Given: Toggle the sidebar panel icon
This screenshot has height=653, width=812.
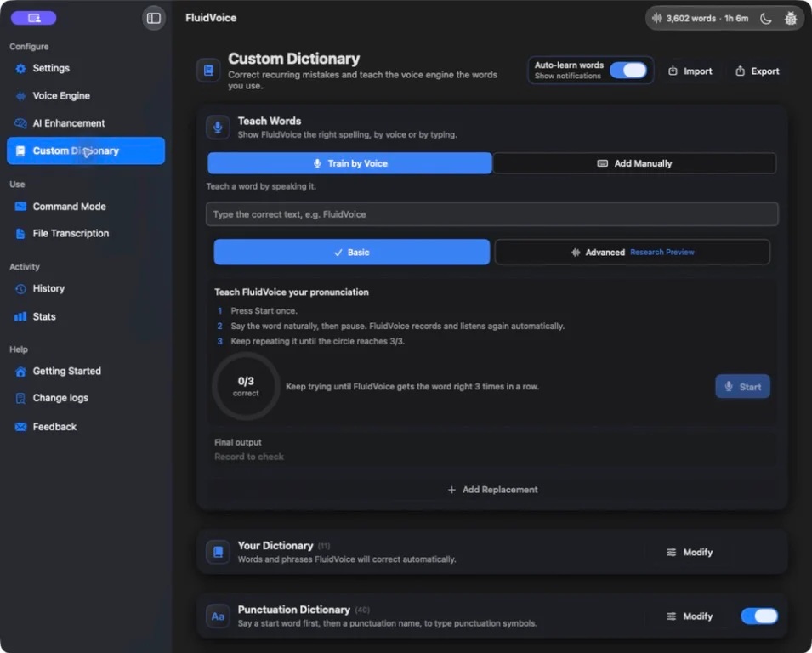Looking at the screenshot, I should point(153,18).
